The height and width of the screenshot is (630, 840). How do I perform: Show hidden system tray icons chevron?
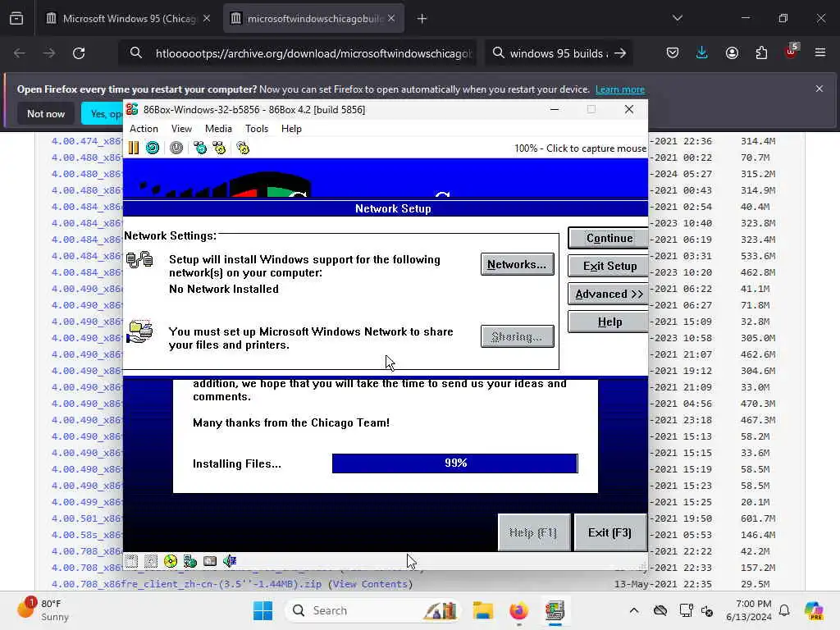click(x=634, y=610)
